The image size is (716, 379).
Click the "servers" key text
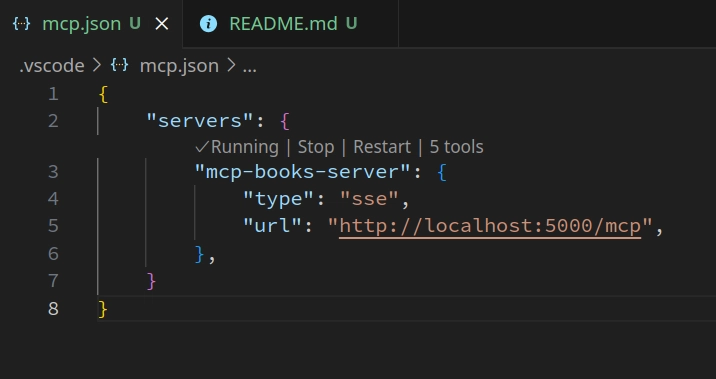coord(200,121)
